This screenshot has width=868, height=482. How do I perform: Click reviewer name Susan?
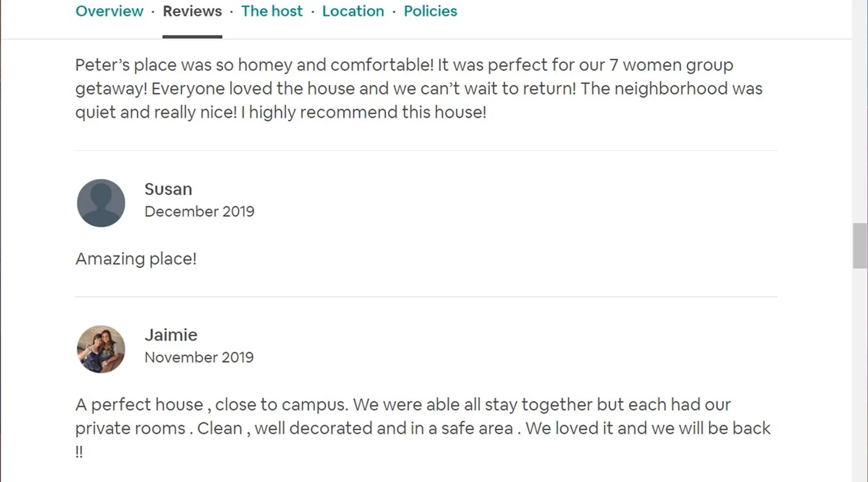pos(168,189)
